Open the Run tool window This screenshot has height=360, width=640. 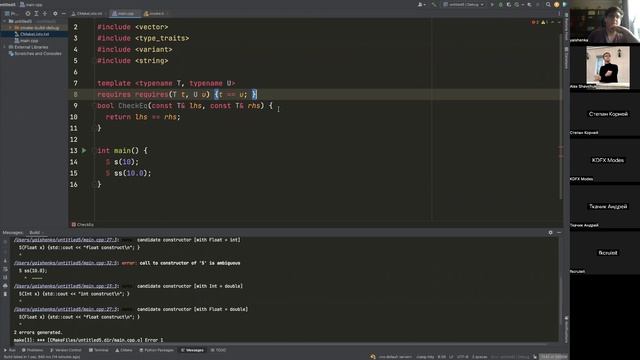10,350
